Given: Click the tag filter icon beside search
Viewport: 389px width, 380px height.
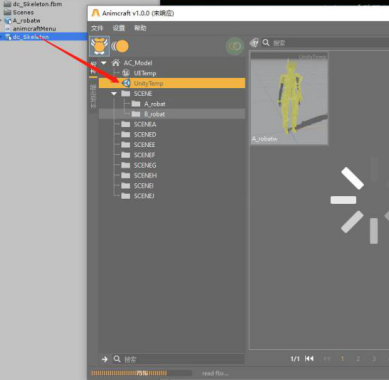Looking at the screenshot, I should (254, 43).
